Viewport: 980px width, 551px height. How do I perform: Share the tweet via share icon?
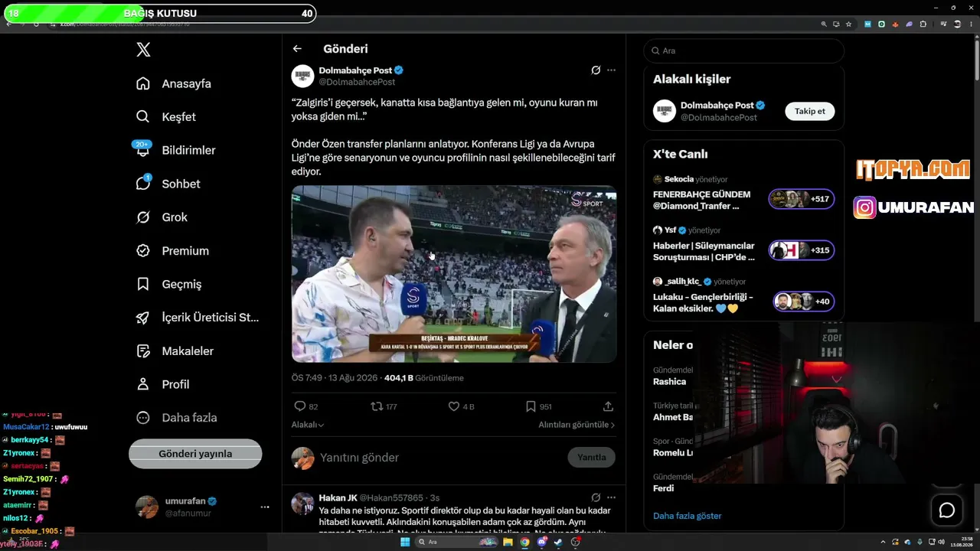click(x=608, y=406)
